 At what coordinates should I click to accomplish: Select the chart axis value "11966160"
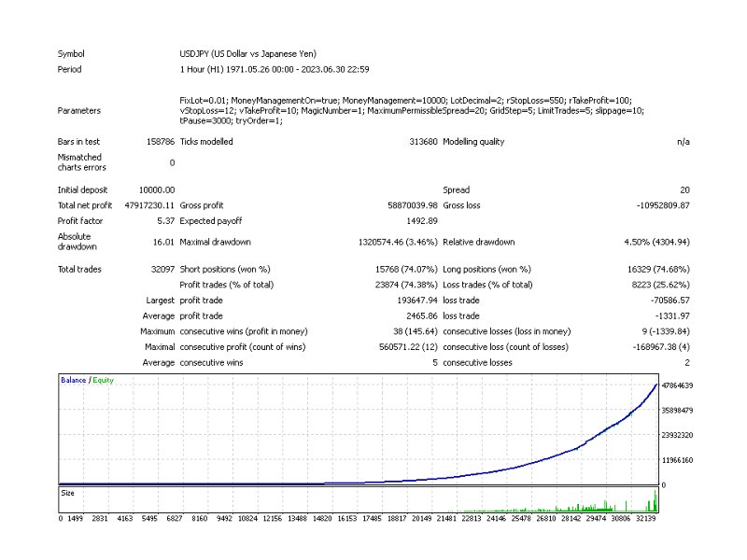(678, 460)
